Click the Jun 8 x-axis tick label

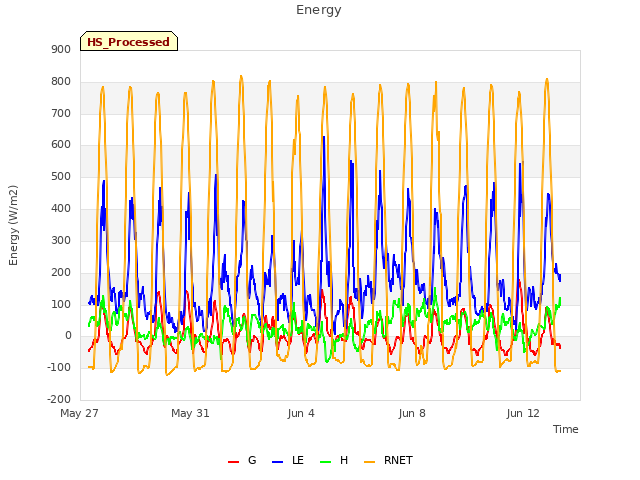click(x=412, y=413)
